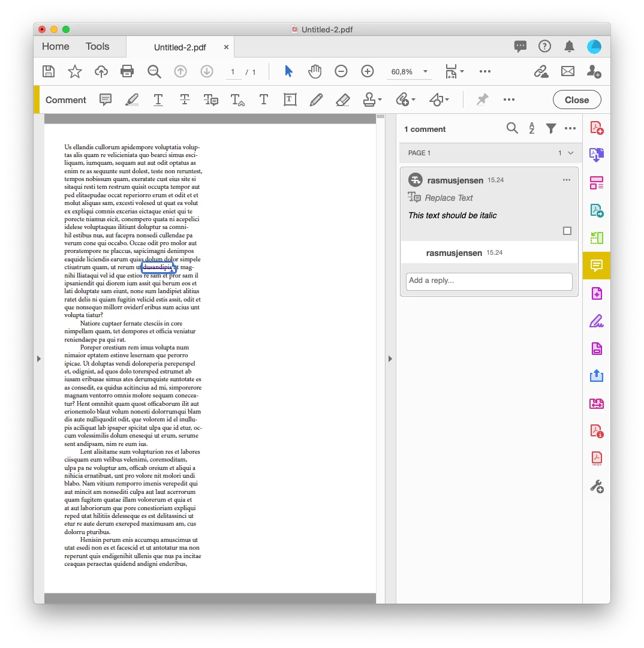644x648 pixels.
Task: Open the find text magnifier in the toolbar
Action: click(x=154, y=71)
